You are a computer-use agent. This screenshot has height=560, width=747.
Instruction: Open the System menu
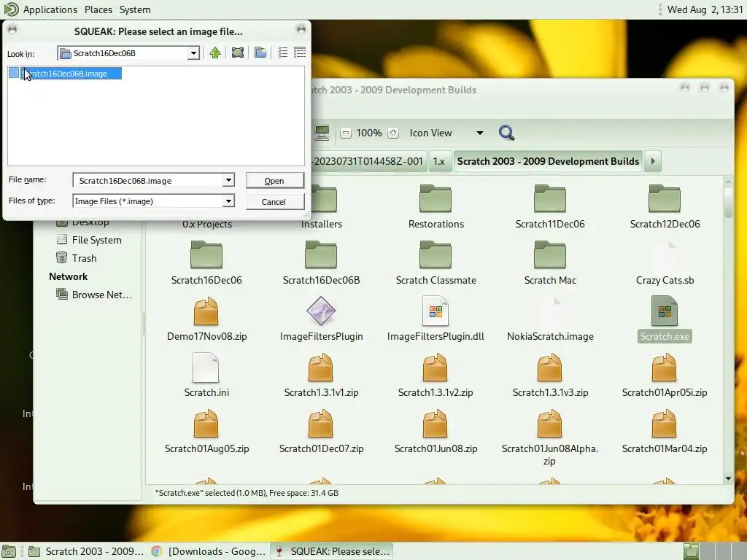pos(135,9)
